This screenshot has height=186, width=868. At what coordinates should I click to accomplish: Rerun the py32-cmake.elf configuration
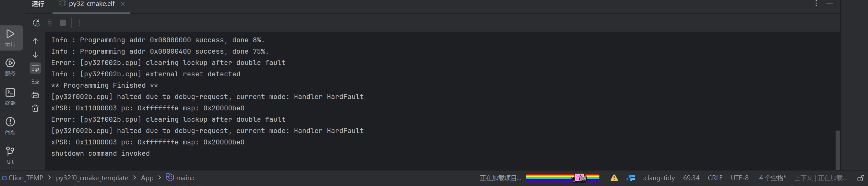click(x=36, y=23)
